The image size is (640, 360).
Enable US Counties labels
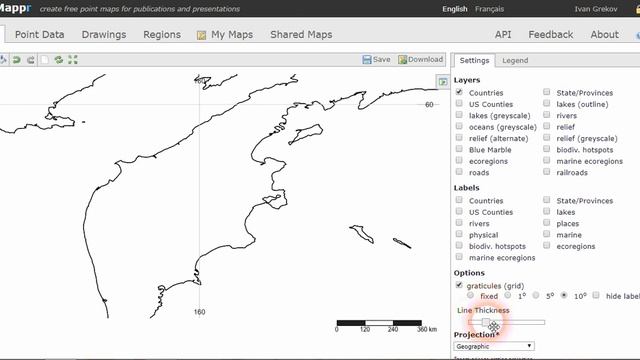(x=459, y=211)
